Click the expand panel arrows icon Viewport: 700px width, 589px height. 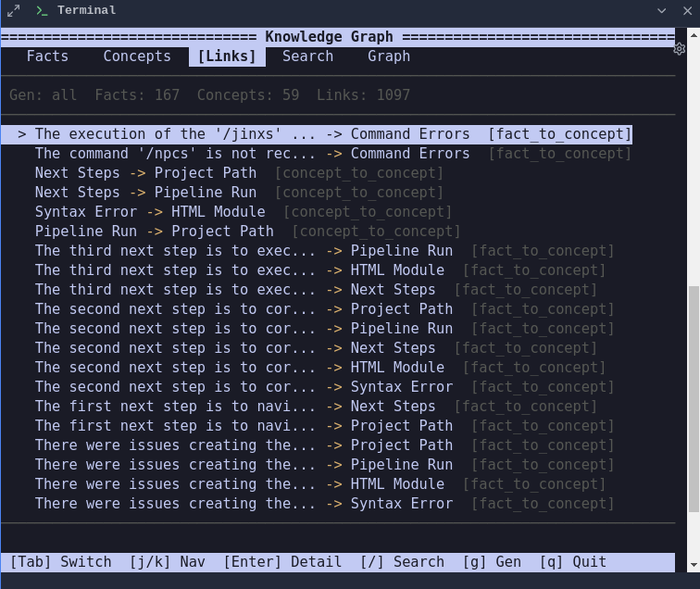tap(13, 11)
